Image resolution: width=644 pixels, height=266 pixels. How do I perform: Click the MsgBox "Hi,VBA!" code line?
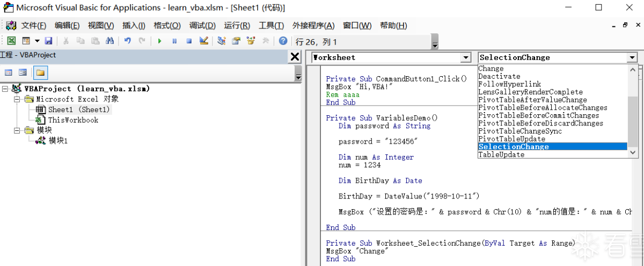(360, 87)
